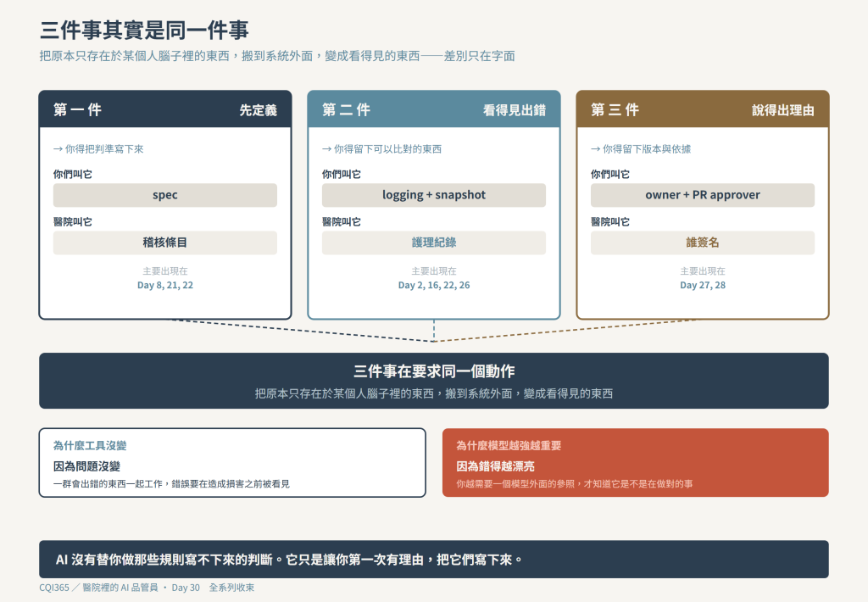This screenshot has width=868, height=602.
Task: Click the 先定義 label in the first card
Action: click(x=258, y=110)
